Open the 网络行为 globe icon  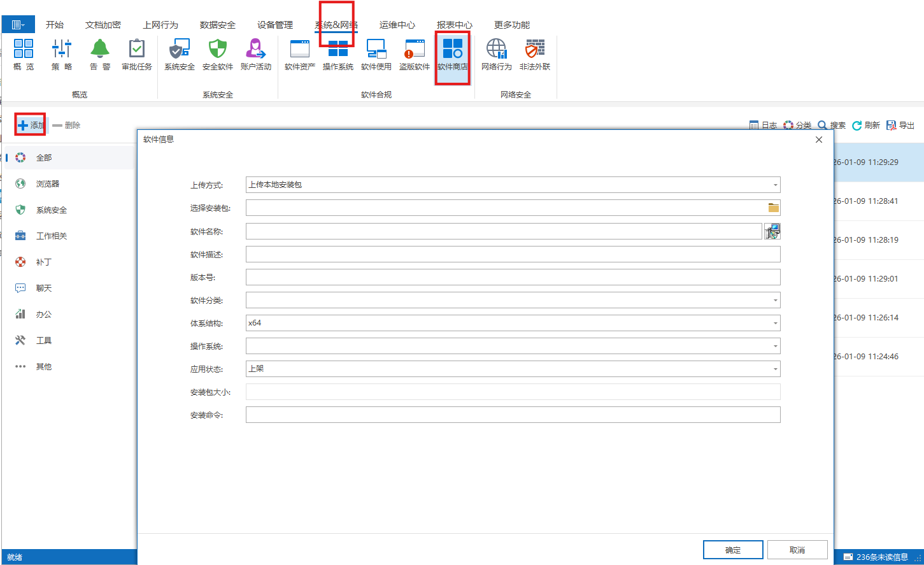pos(496,54)
